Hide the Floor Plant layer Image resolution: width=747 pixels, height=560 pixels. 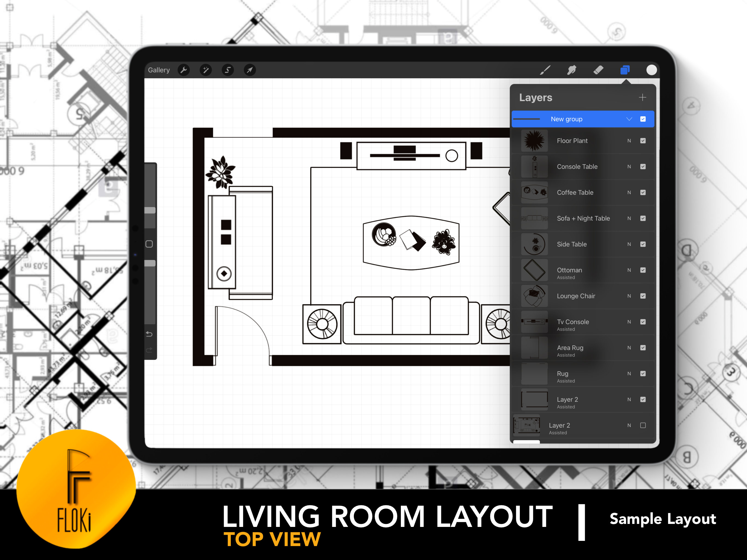tap(643, 141)
